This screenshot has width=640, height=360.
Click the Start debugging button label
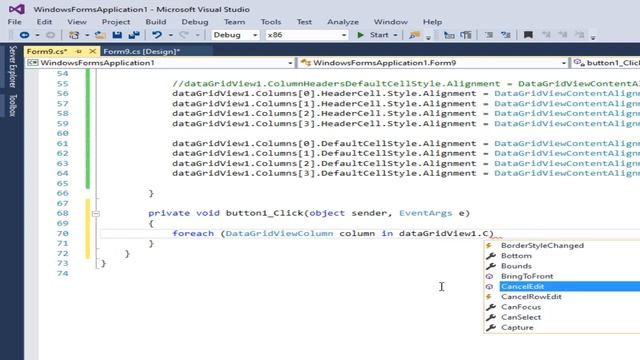pyautogui.click(x=379, y=35)
